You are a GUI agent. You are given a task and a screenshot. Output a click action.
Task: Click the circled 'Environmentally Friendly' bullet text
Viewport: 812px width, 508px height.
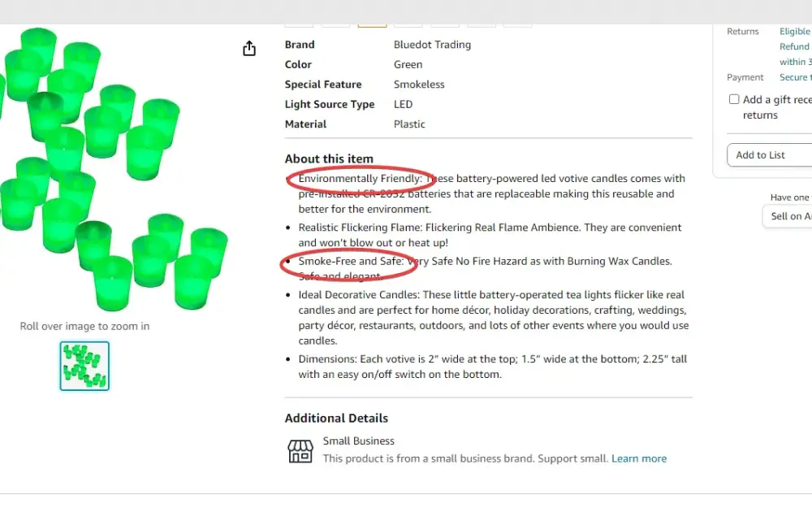point(360,178)
